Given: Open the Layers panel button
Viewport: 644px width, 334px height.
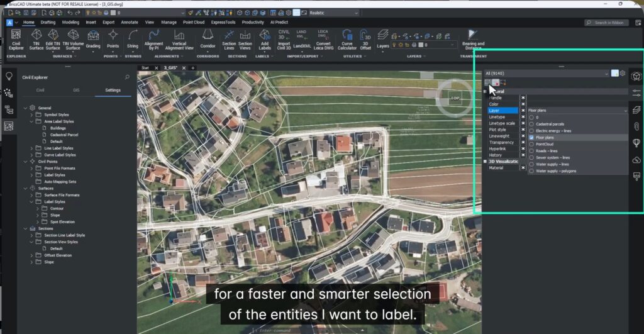Looking at the screenshot, I should pyautogui.click(x=383, y=40).
